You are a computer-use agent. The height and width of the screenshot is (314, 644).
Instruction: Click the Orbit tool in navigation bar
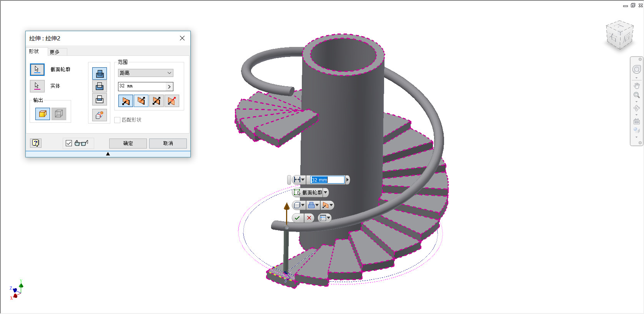coord(637,108)
